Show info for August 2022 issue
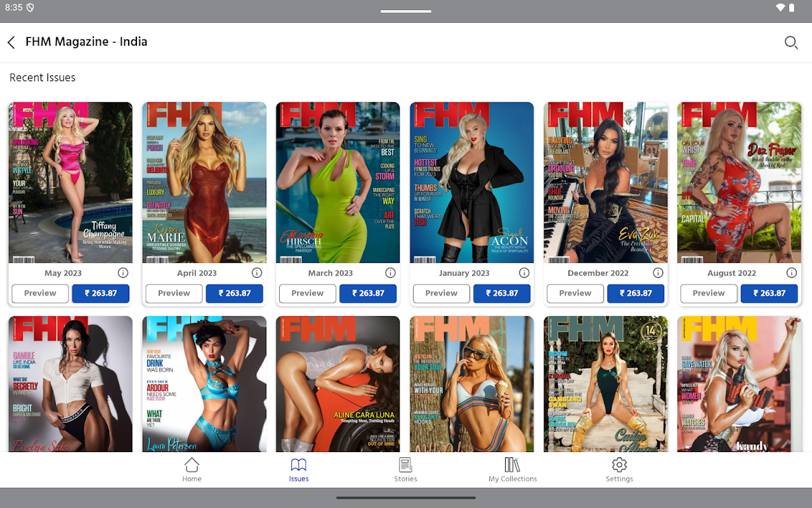 (792, 273)
